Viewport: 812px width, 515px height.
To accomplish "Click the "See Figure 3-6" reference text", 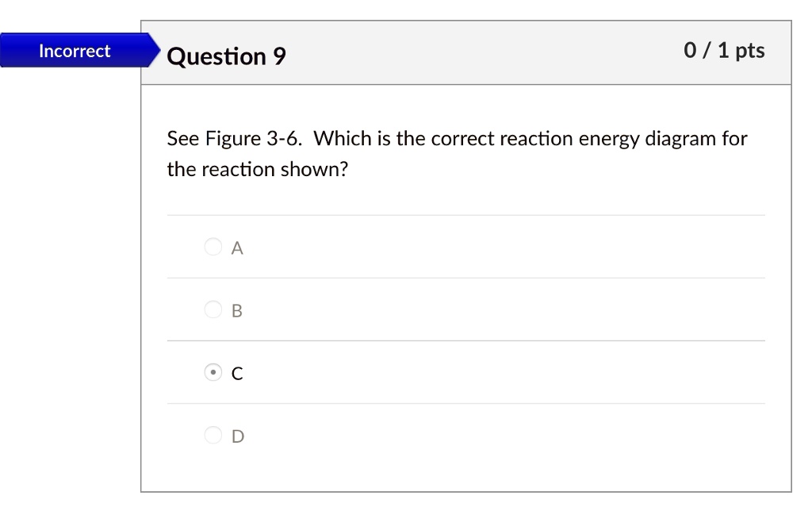I will coord(235,139).
